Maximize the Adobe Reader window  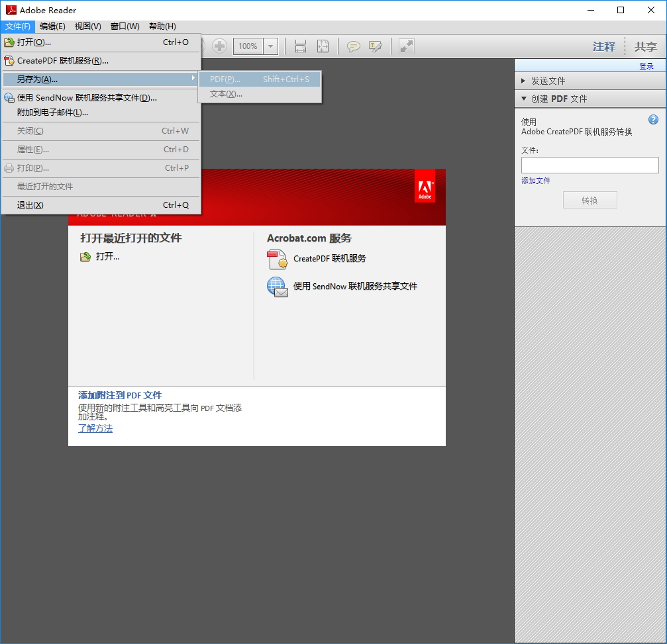[x=621, y=10]
